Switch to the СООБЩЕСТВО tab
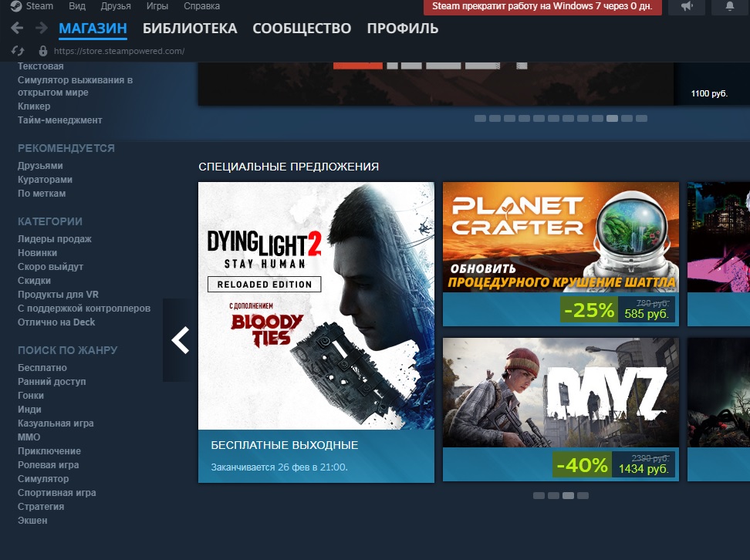 [302, 29]
